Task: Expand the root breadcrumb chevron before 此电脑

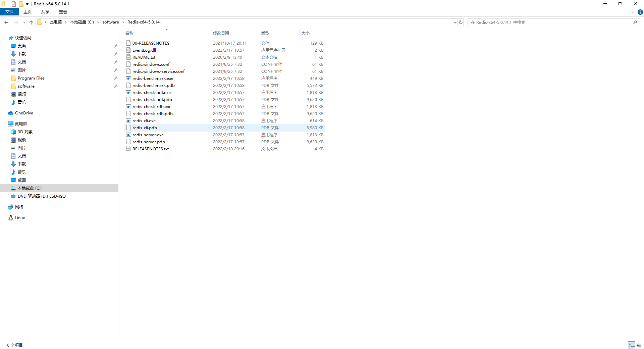Action: (x=45, y=22)
